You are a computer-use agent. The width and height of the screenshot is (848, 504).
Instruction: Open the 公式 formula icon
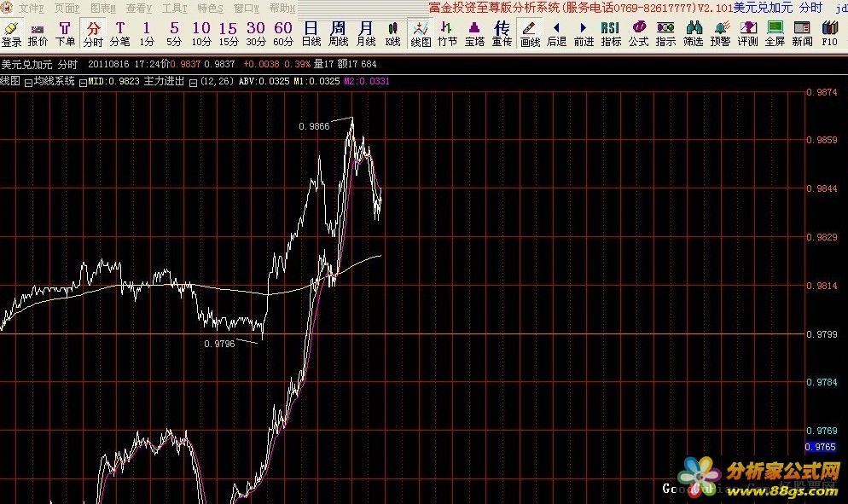[639, 33]
